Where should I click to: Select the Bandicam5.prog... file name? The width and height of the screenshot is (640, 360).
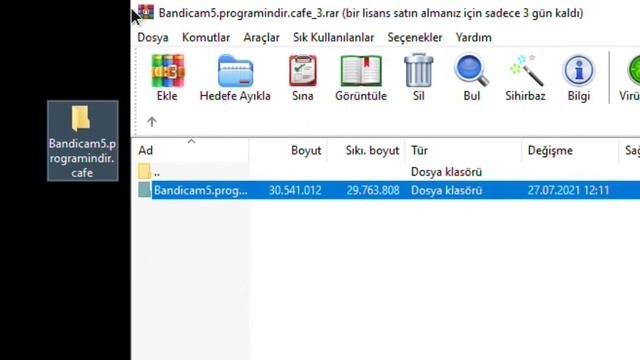click(x=200, y=190)
